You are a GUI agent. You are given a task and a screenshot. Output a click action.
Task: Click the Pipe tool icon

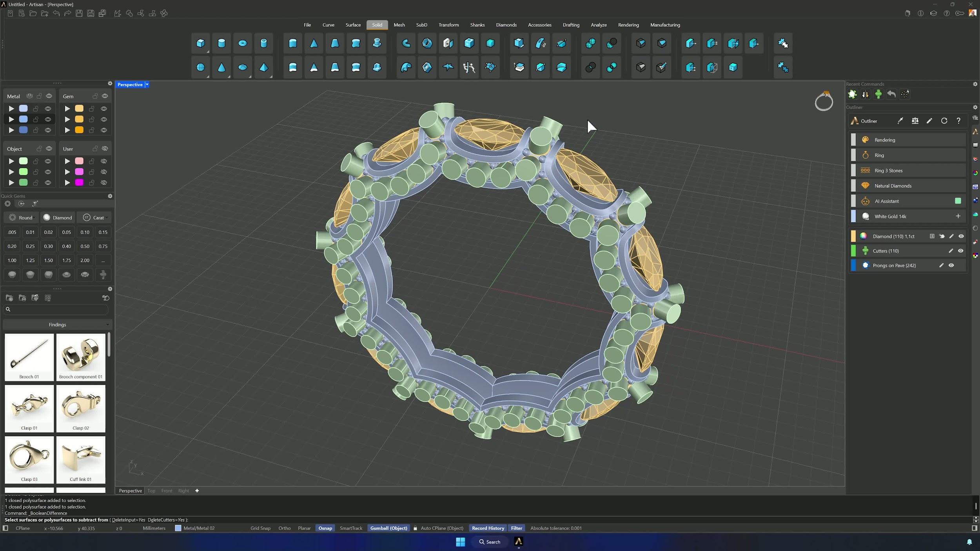(406, 43)
